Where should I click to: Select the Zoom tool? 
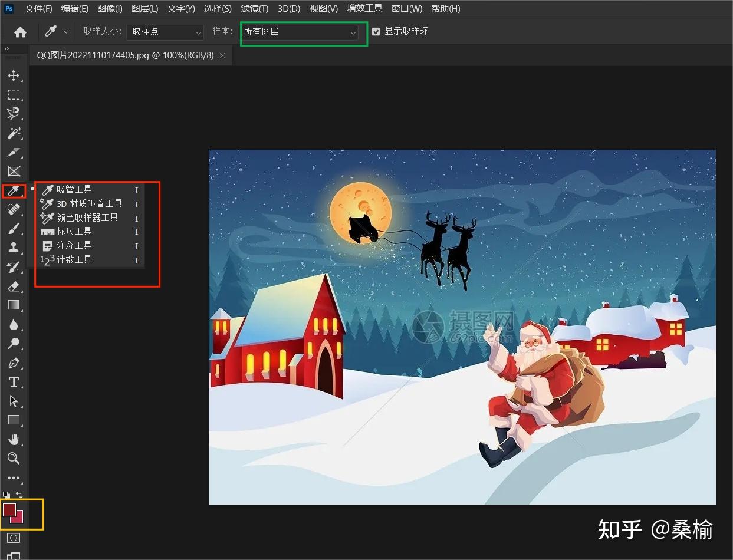[14, 458]
